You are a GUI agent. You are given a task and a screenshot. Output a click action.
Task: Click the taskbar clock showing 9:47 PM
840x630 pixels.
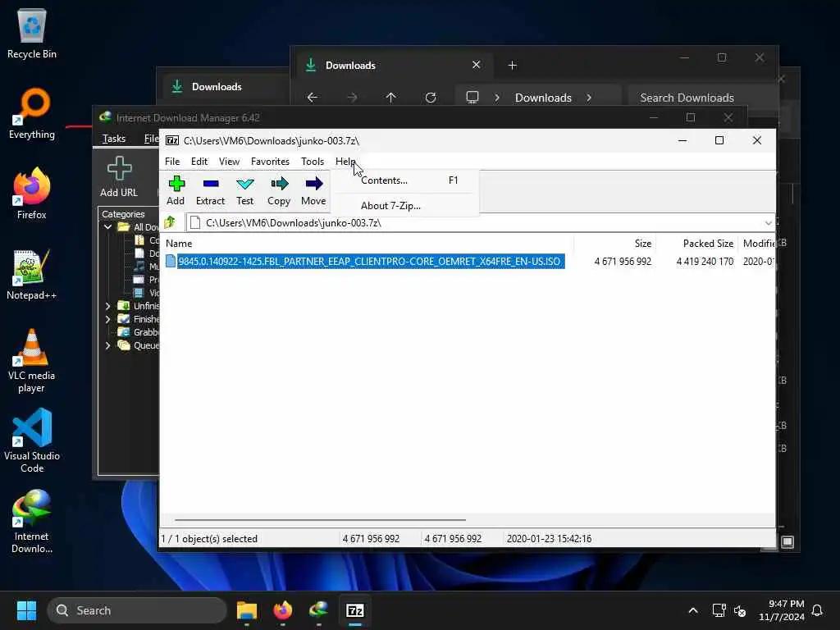coord(781,610)
